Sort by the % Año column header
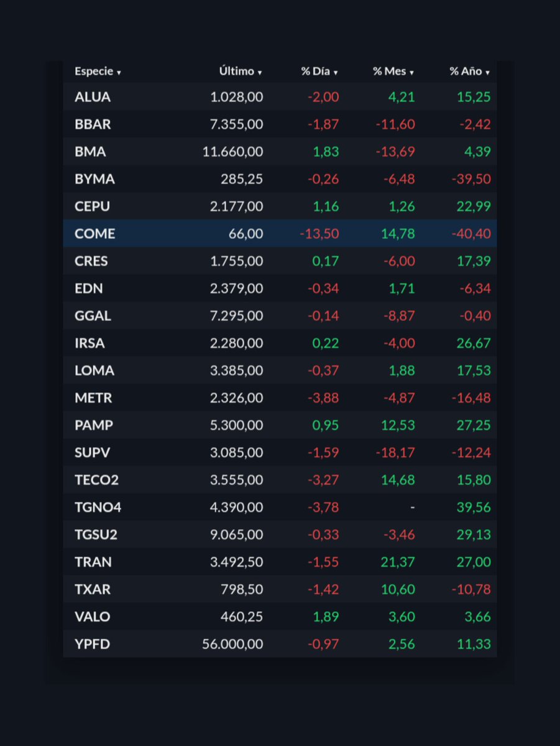 470,71
